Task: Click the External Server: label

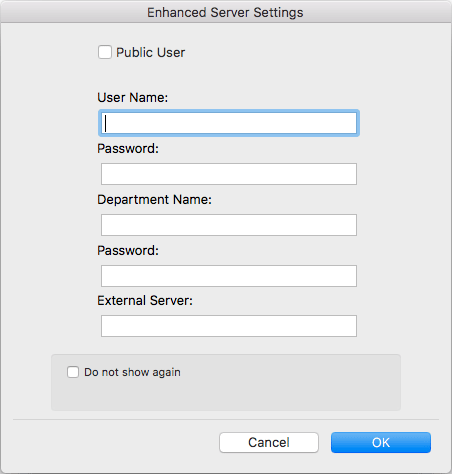Action: coord(145,301)
